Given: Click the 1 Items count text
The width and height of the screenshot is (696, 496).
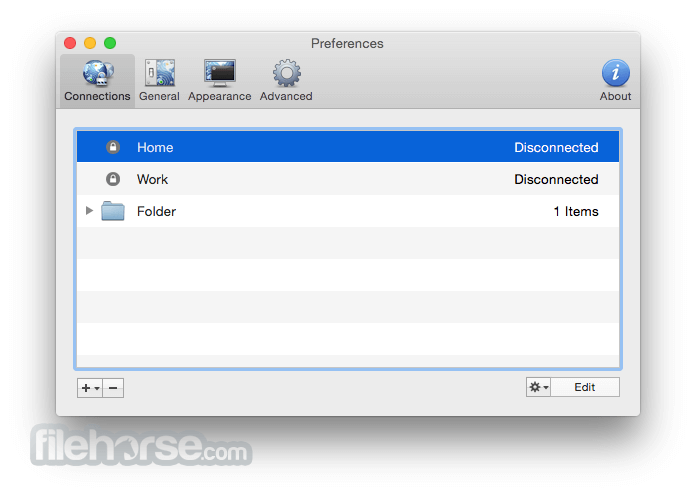Looking at the screenshot, I should pyautogui.click(x=576, y=211).
